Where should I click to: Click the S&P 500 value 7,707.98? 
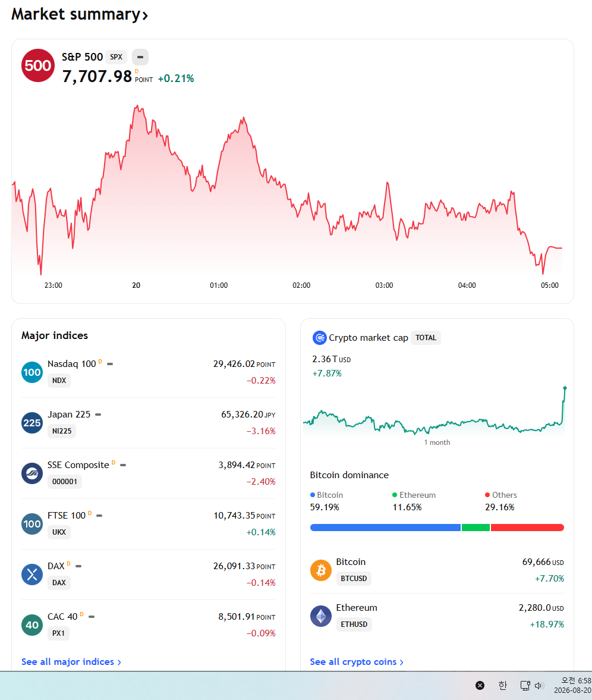pyautogui.click(x=97, y=76)
